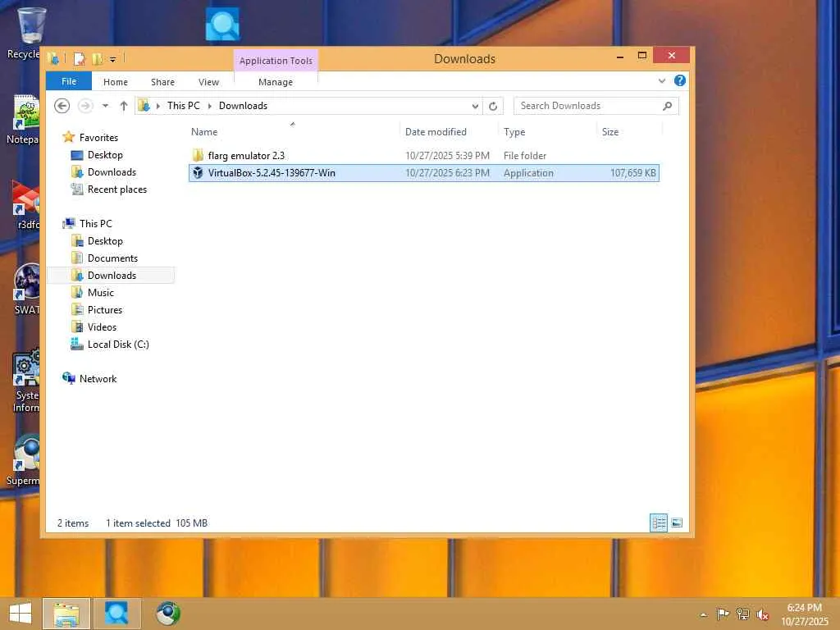Click the File Explorer taskbar button

[x=66, y=614]
